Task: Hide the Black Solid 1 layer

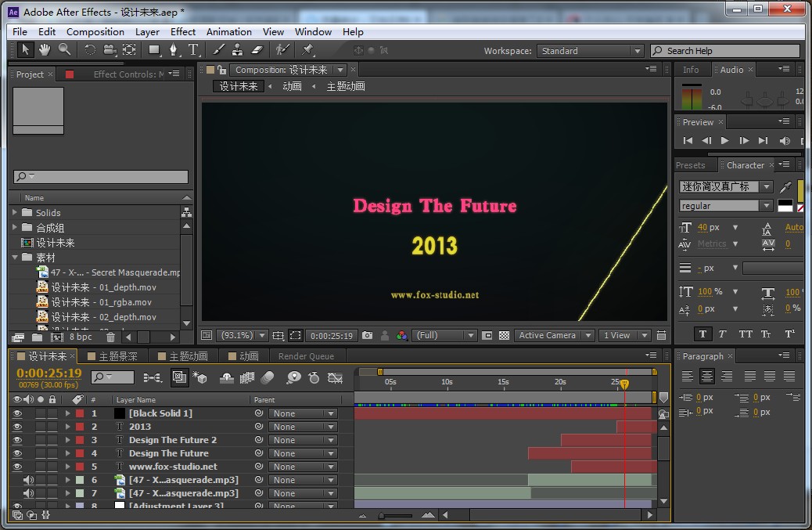Action: click(17, 413)
